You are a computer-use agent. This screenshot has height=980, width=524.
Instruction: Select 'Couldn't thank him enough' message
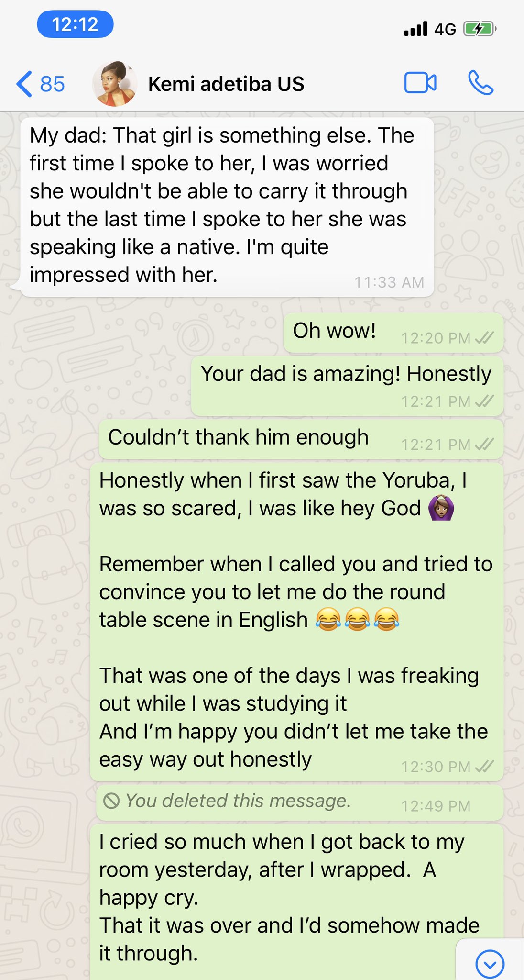coord(301,439)
